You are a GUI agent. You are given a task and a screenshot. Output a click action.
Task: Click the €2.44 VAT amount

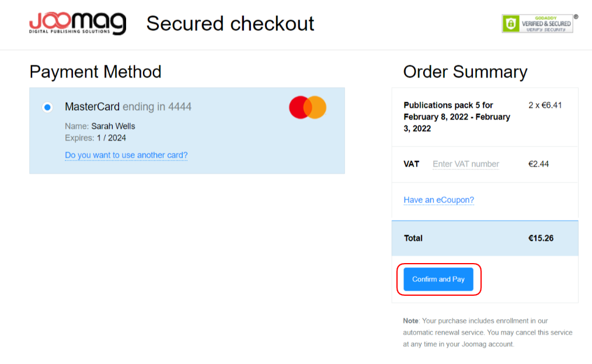(x=538, y=164)
